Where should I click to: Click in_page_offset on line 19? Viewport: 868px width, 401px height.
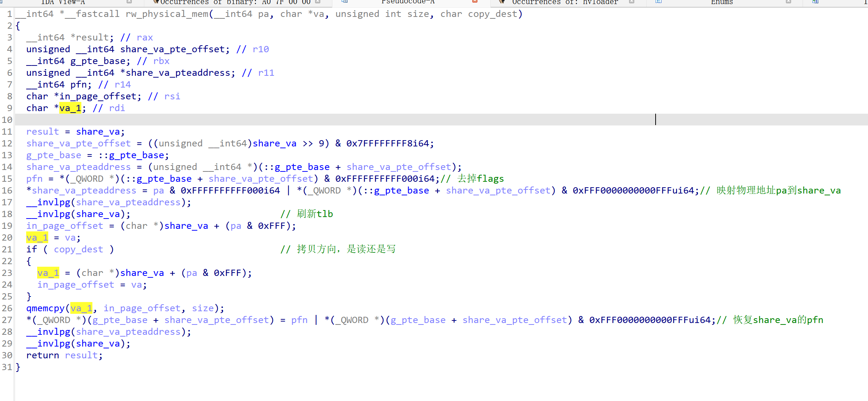tap(65, 226)
